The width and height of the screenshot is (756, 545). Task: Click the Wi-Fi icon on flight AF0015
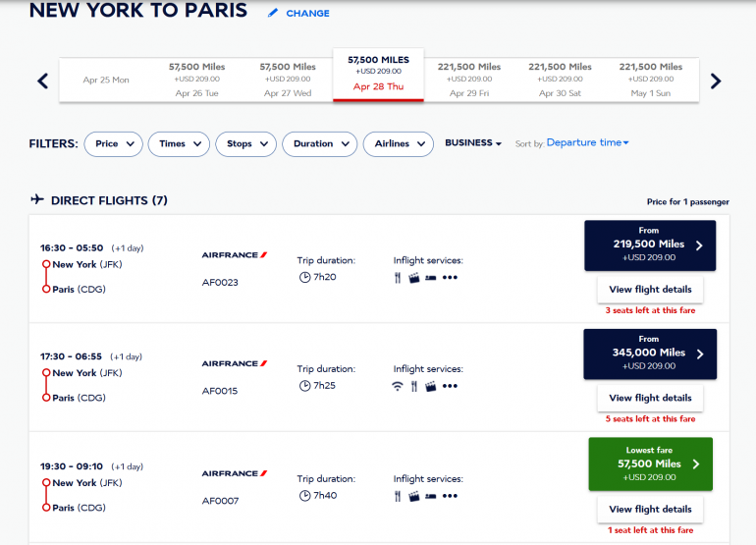(397, 386)
